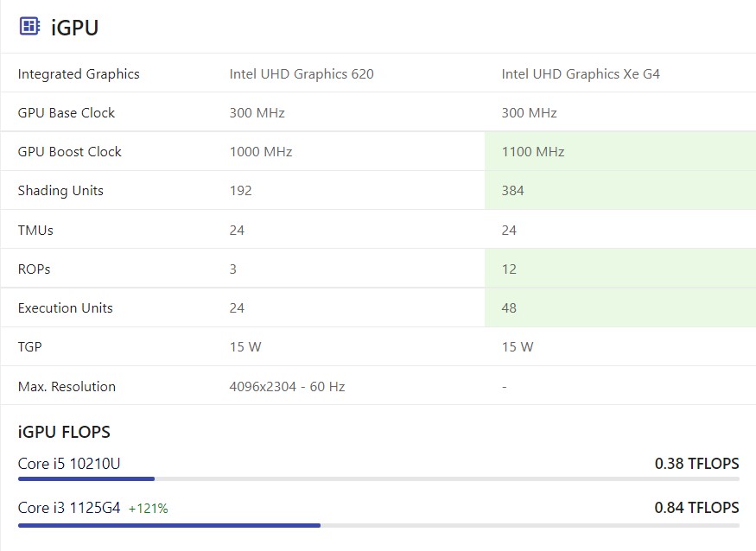
Task: Click the Core i3 1125G4 label
Action: [69, 508]
